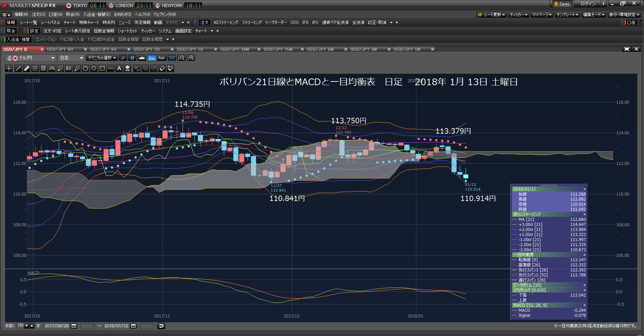
Task: Select the pentagon shape tool
Action: pos(85,68)
